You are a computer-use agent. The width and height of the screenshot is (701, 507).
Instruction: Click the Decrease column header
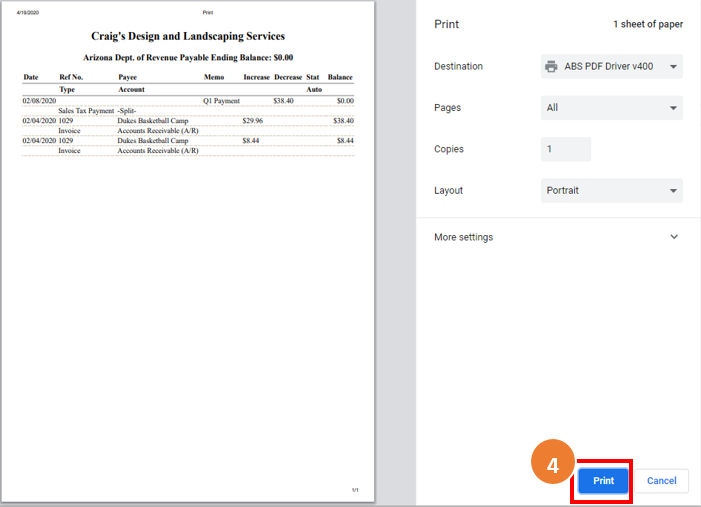[288, 77]
